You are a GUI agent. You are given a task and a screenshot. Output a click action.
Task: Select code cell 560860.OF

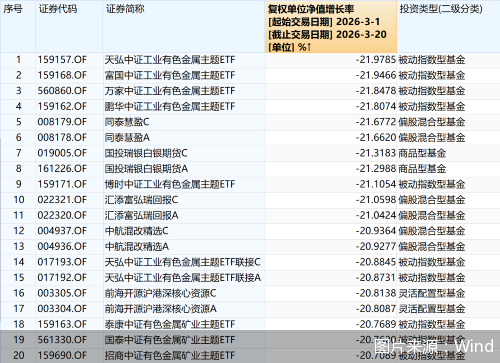click(x=62, y=91)
